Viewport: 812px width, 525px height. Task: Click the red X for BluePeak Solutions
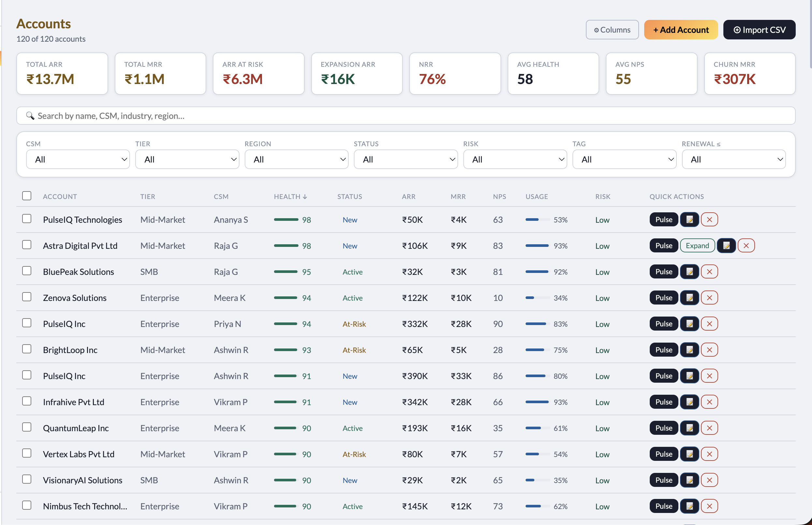click(709, 272)
